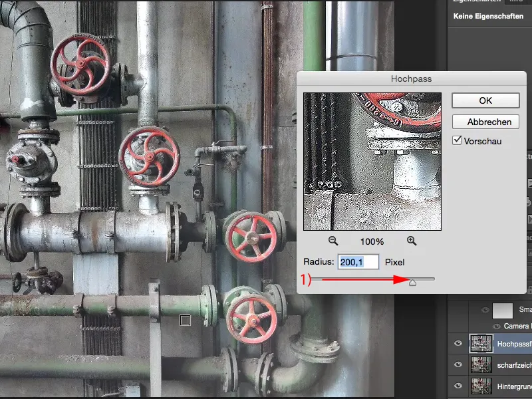Select the Hochpassf layer thumbnail
Image resolution: width=532 pixels, height=399 pixels.
pos(481,343)
